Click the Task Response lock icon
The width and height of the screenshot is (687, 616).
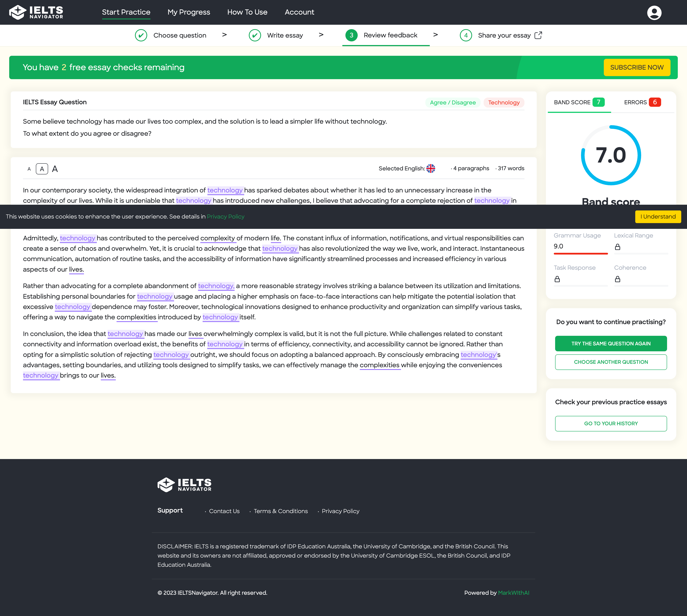pyautogui.click(x=557, y=279)
